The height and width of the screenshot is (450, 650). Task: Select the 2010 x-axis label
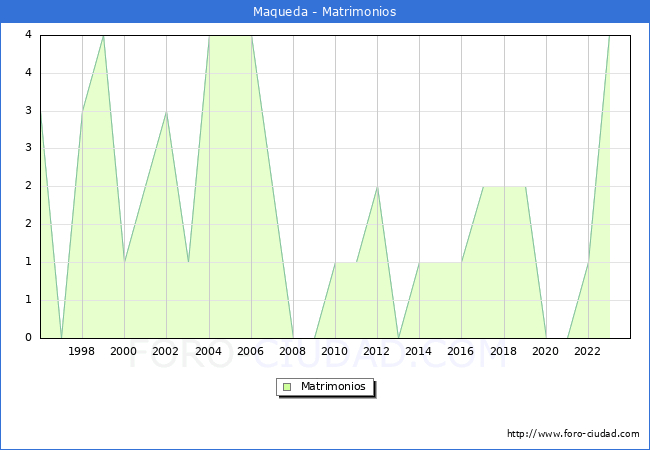[335, 351]
